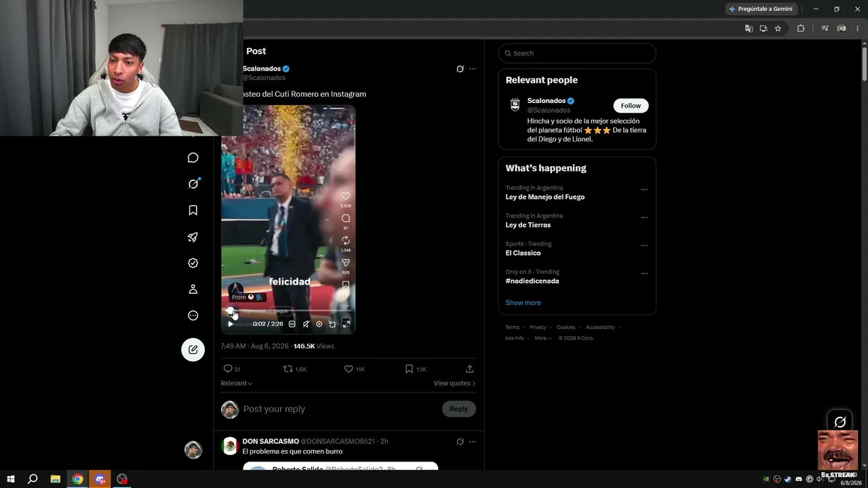Open Chrome media controls icon
This screenshot has height=488, width=868.
[825, 28]
